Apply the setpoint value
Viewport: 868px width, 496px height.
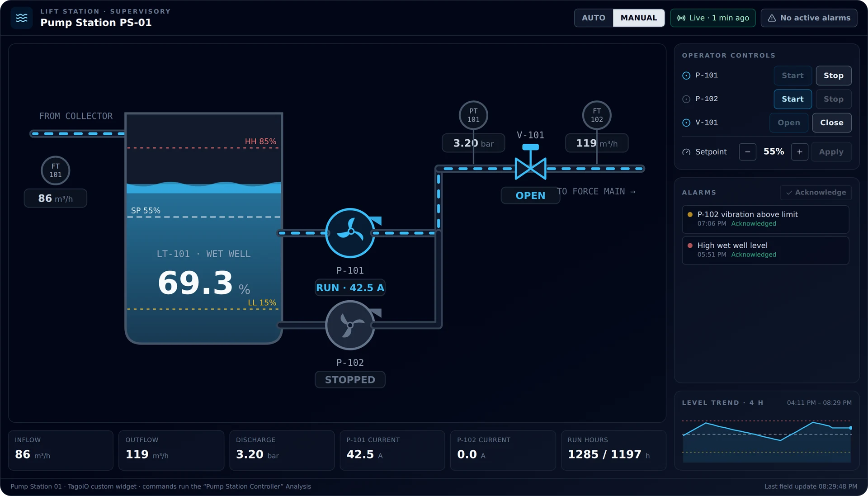831,152
